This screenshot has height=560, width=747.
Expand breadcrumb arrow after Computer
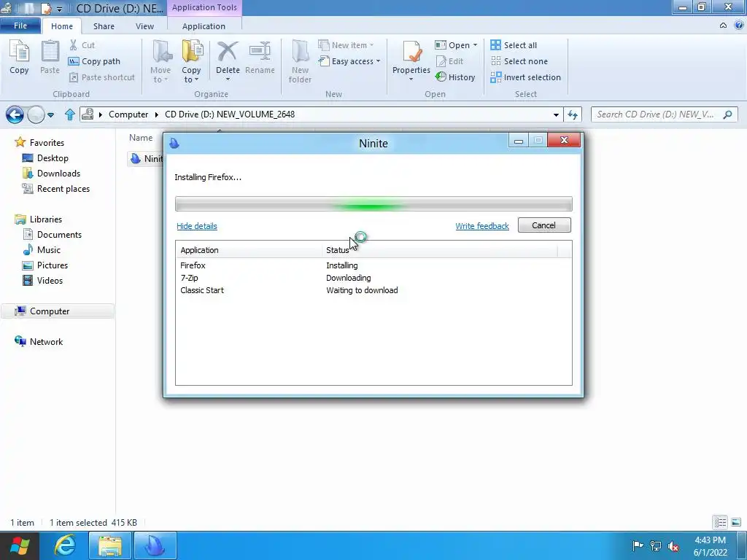[156, 114]
